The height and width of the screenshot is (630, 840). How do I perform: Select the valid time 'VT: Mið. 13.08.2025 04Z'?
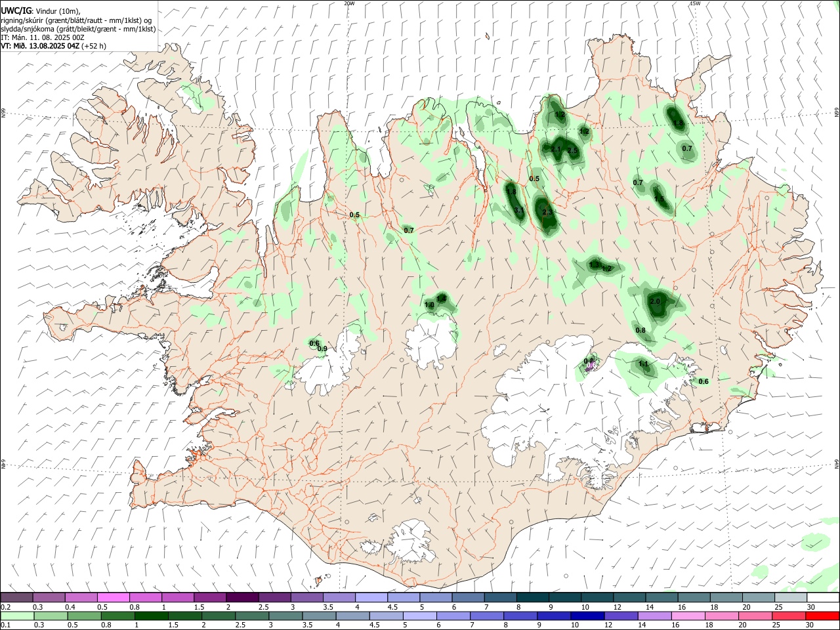tap(40, 46)
